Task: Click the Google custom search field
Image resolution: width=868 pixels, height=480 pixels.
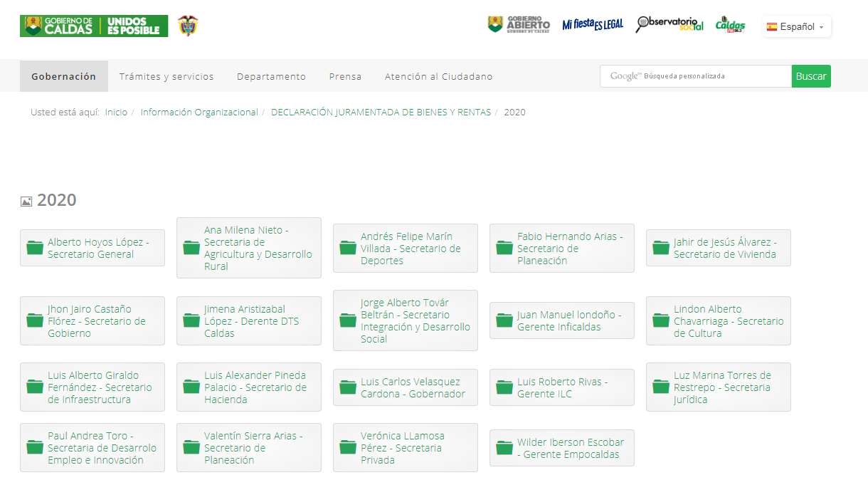Action: pyautogui.click(x=695, y=76)
